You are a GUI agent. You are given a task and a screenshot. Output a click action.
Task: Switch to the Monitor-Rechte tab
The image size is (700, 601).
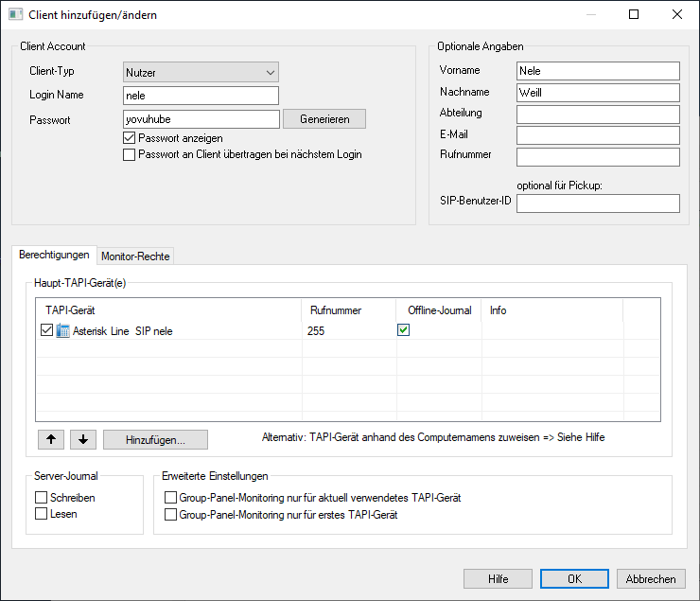tap(136, 256)
